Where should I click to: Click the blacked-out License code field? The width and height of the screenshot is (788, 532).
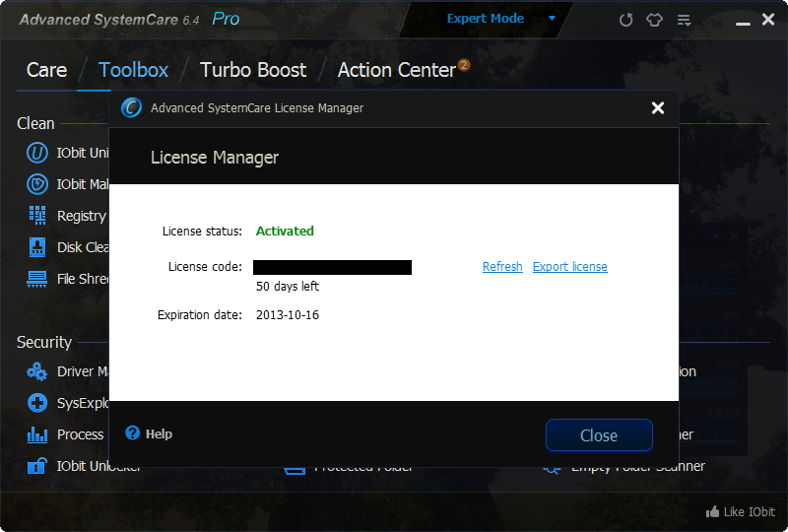332,267
